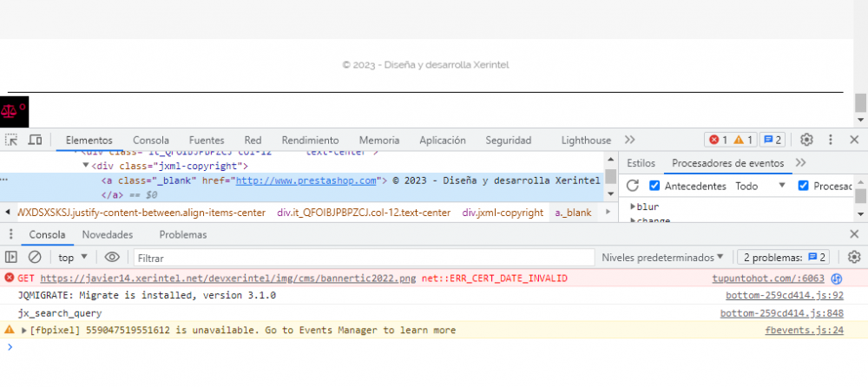Open the element row three-dot actions

coord(3,180)
